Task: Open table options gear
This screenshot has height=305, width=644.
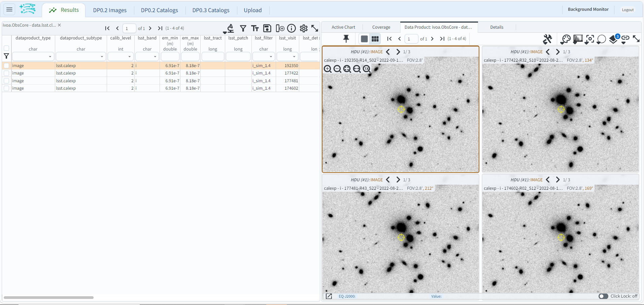Action: click(x=304, y=28)
